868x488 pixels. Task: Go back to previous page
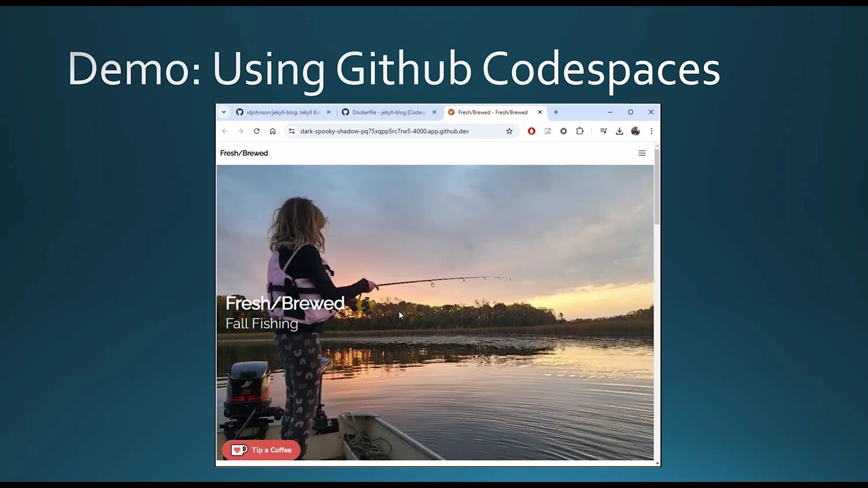coord(224,131)
